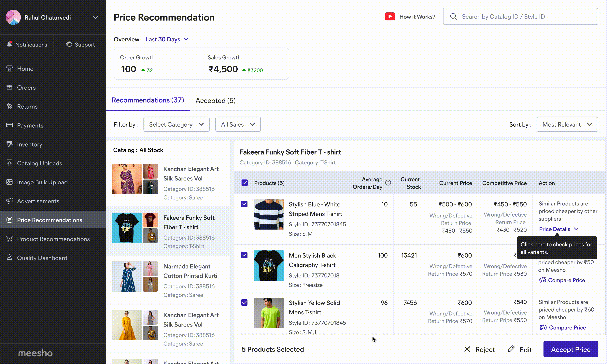607x364 pixels.
Task: Open the Last 30 Days period dropdown
Action: tap(167, 39)
